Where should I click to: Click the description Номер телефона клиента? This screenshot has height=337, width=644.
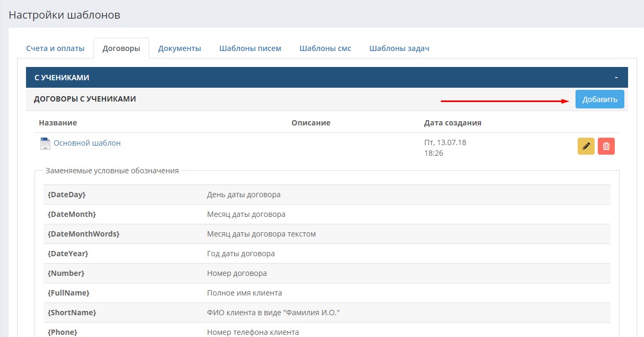click(253, 332)
